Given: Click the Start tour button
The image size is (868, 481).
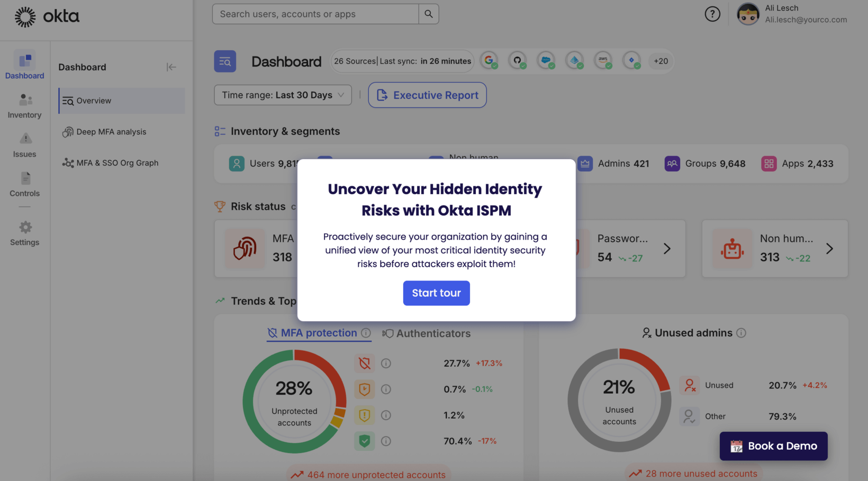Looking at the screenshot, I should point(436,293).
